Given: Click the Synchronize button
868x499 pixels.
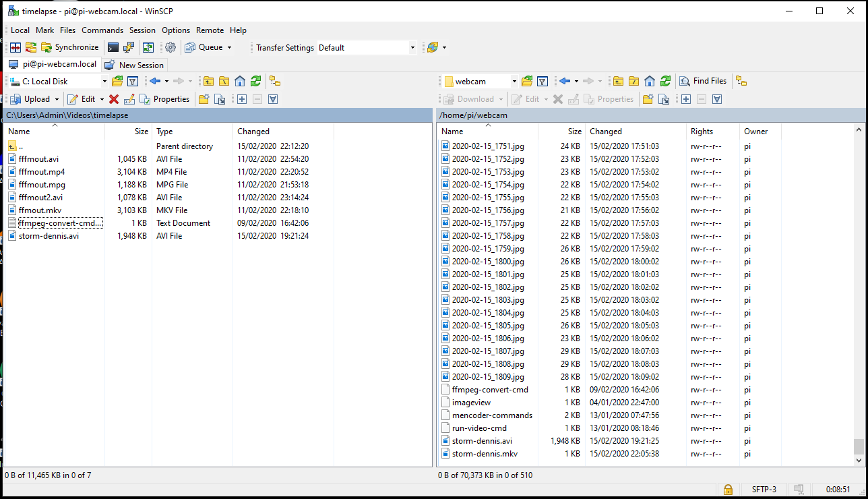Looking at the screenshot, I should (x=70, y=47).
